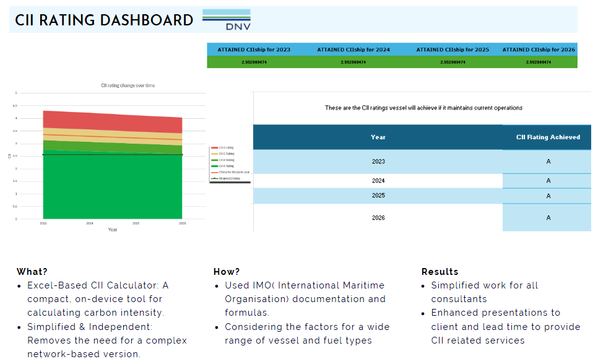Click the Year axis title below the chart
This screenshot has height=364, width=593.
113,230
